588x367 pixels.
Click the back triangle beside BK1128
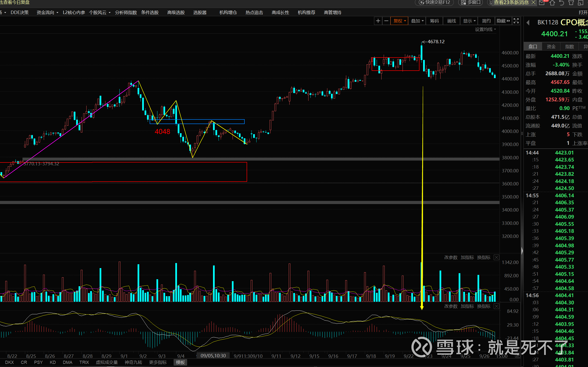(x=528, y=22)
